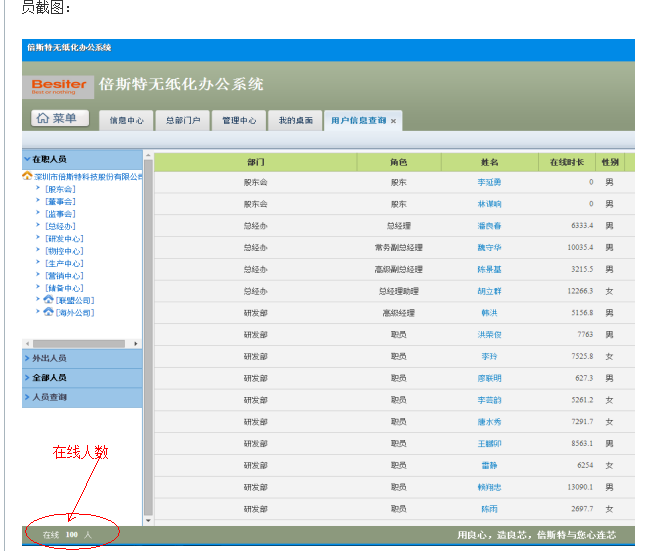Close the 用户信息查询 tab
This screenshot has width=648, height=551.
[x=393, y=121]
